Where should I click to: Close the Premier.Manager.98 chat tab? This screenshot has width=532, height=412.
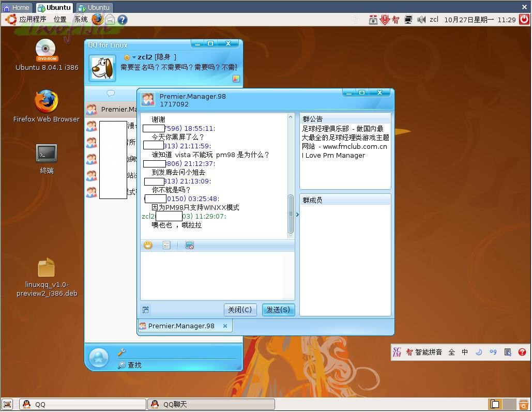coord(225,326)
